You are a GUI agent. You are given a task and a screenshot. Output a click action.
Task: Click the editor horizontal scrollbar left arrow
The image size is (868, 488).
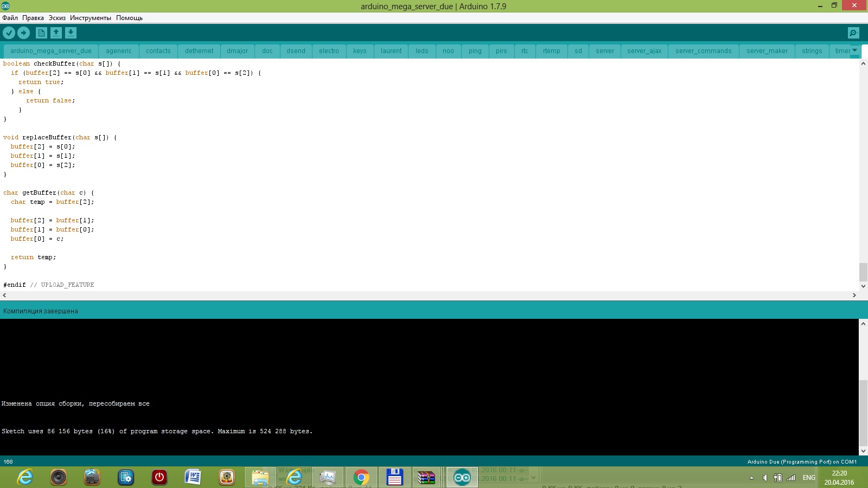[x=4, y=296]
